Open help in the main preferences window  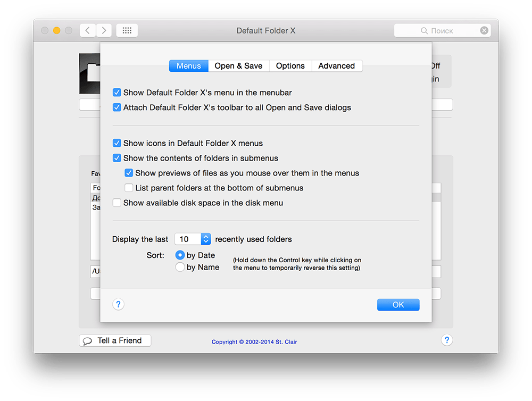click(x=447, y=340)
